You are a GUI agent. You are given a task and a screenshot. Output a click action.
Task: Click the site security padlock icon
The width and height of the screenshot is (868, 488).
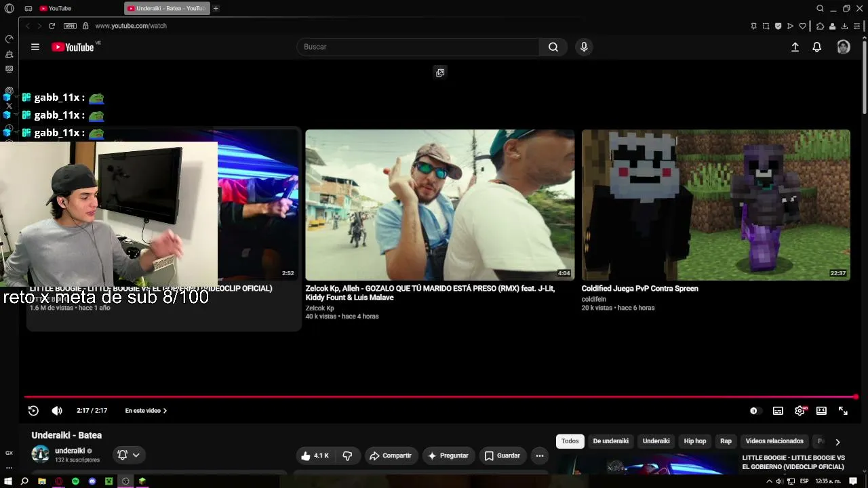(x=85, y=26)
